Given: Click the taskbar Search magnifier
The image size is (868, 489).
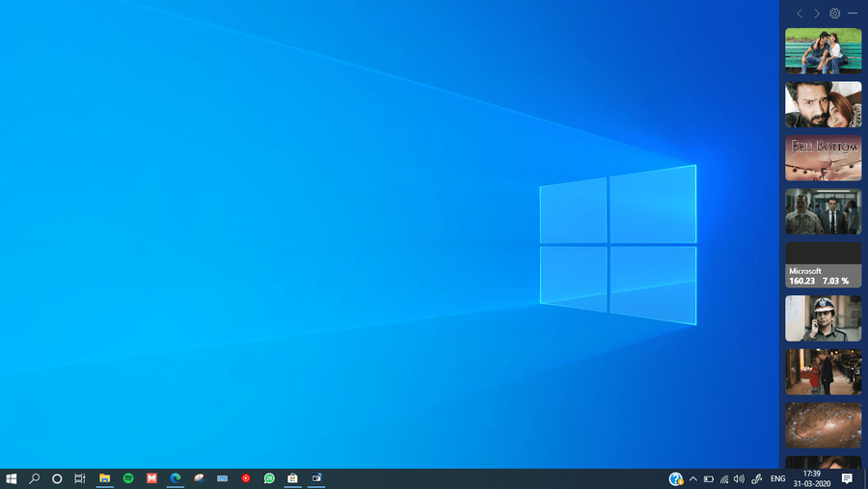Looking at the screenshot, I should point(35,478).
